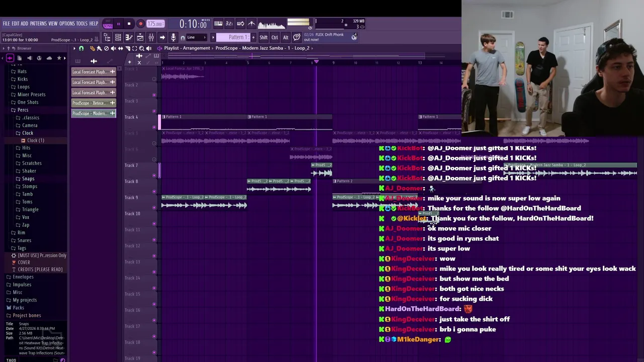
Task: Toggle loop recording button
Action: (x=240, y=24)
